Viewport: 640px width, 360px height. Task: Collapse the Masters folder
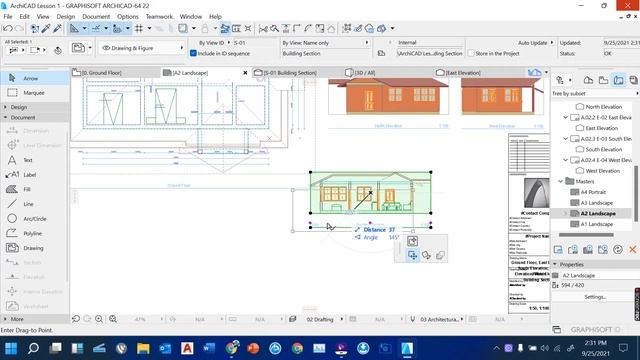(x=561, y=181)
